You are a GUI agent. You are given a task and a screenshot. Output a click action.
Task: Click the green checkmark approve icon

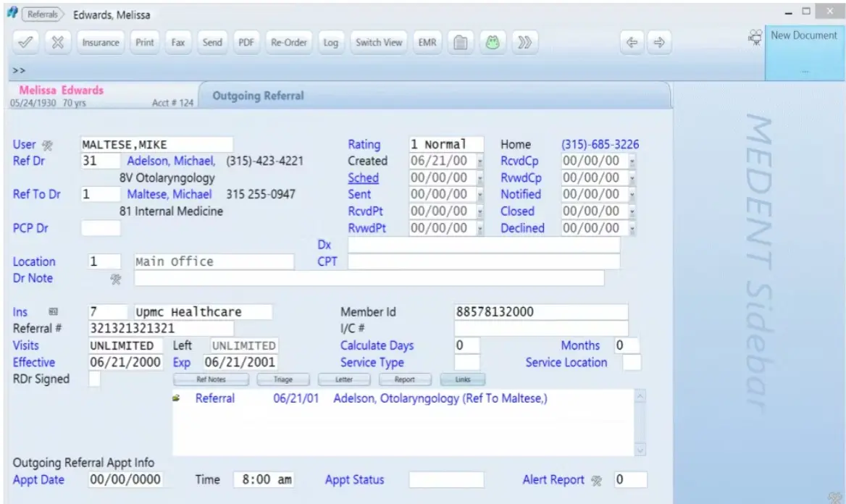coord(26,42)
